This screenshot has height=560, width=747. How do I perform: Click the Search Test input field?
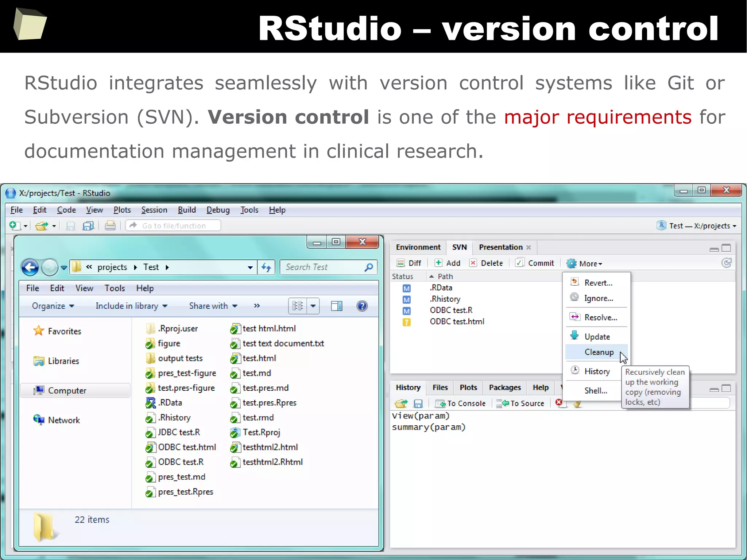[328, 267]
